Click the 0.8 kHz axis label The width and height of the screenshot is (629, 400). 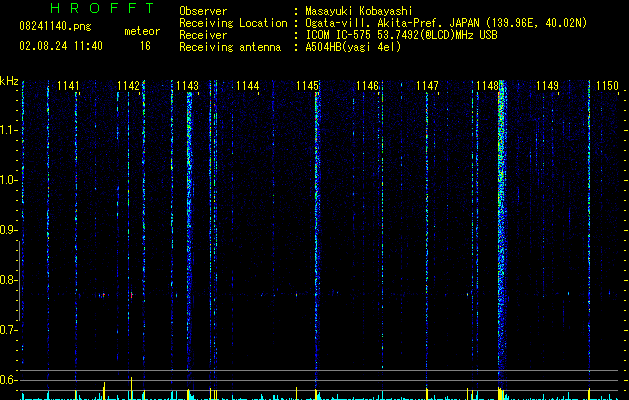[x=8, y=280]
